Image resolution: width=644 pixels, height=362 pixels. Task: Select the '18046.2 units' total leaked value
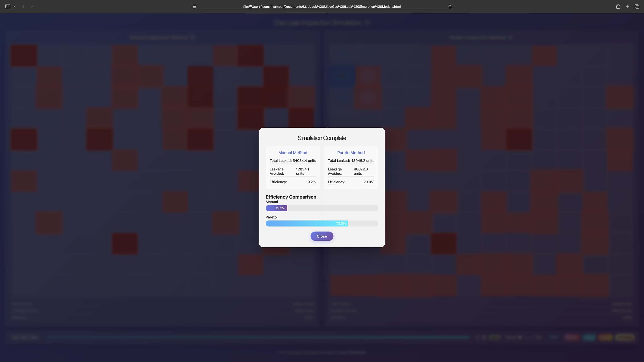click(363, 161)
